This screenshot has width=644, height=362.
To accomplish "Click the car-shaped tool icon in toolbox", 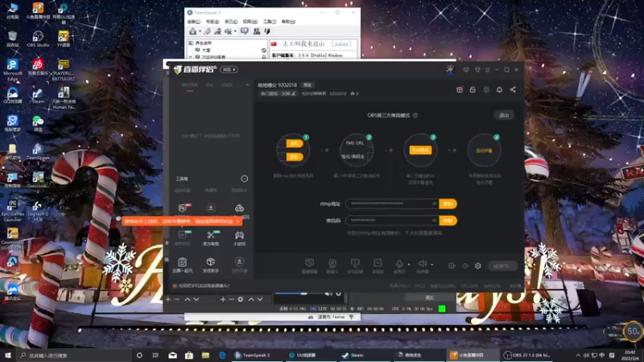I will tap(239, 208).
